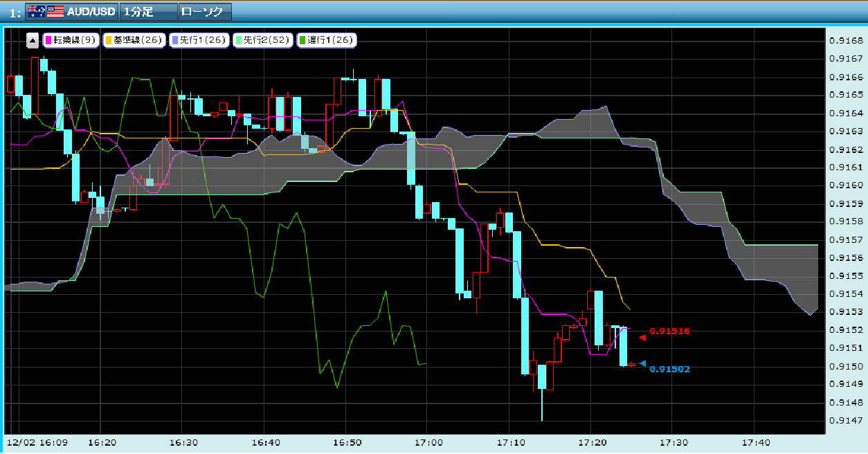Image resolution: width=868 pixels, height=454 pixels.
Task: Click the 16:30 time axis label
Action: pyautogui.click(x=184, y=442)
